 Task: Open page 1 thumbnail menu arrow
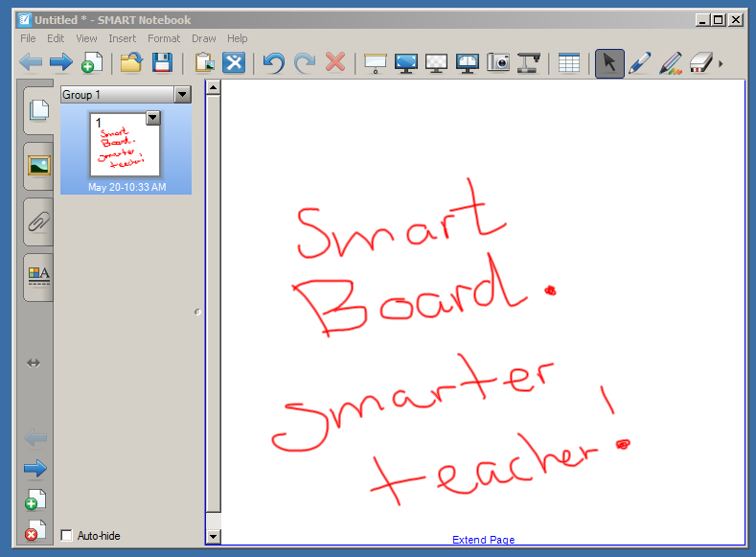[153, 118]
